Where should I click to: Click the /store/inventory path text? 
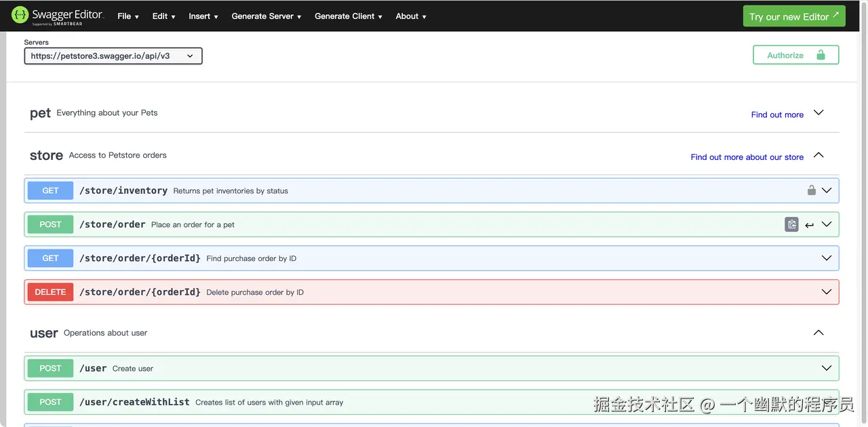point(123,190)
